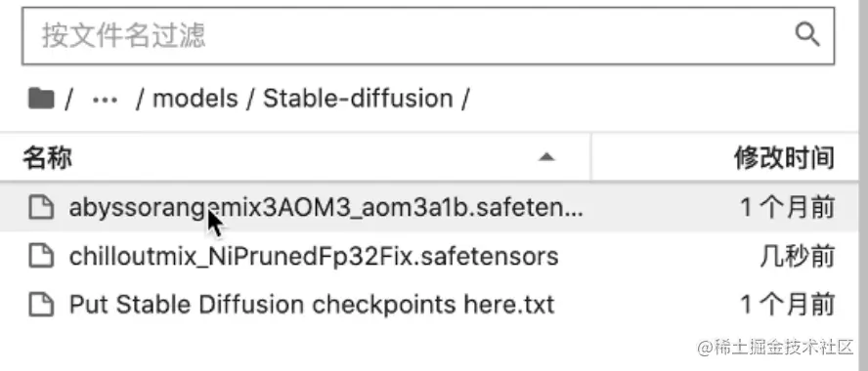Click the root folder icon in breadcrumb
This screenshot has width=868, height=371.
click(41, 99)
